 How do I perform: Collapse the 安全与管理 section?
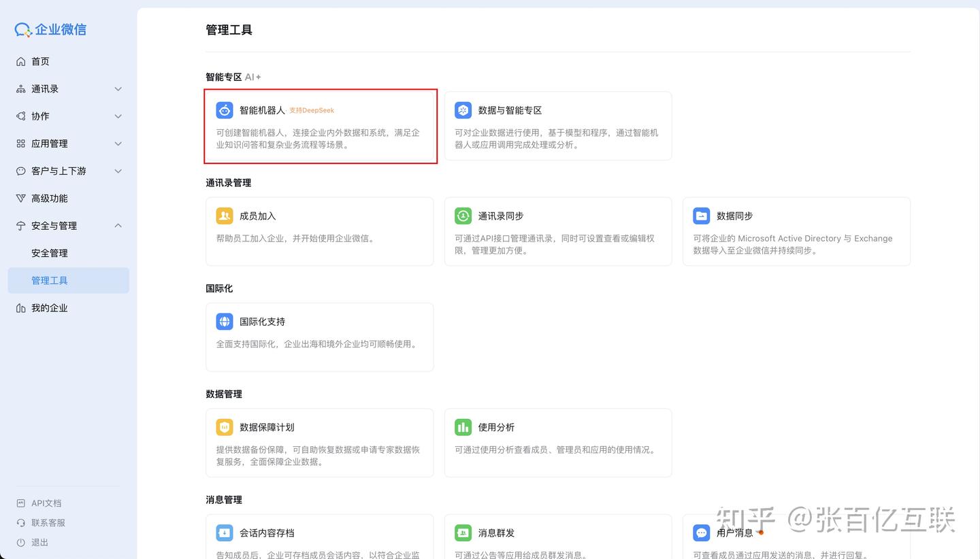point(68,225)
